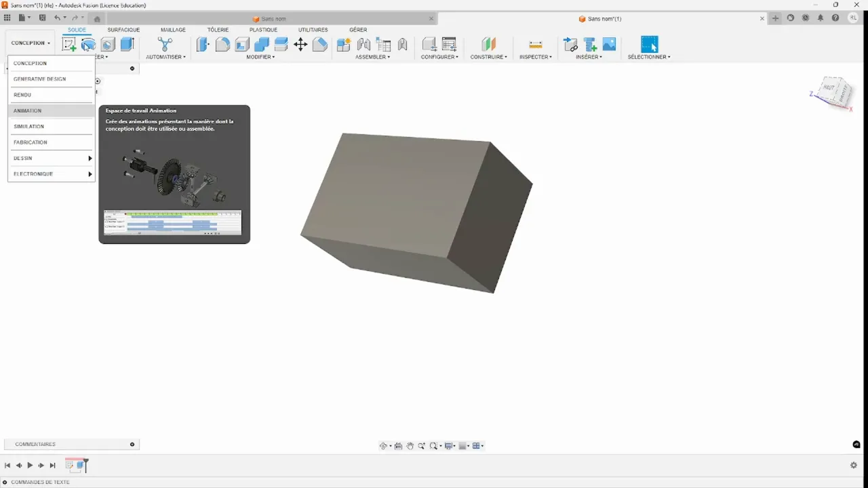Image resolution: width=868 pixels, height=488 pixels.
Task: Select the Insert McMaster-Carr component icon
Action: pos(590,45)
